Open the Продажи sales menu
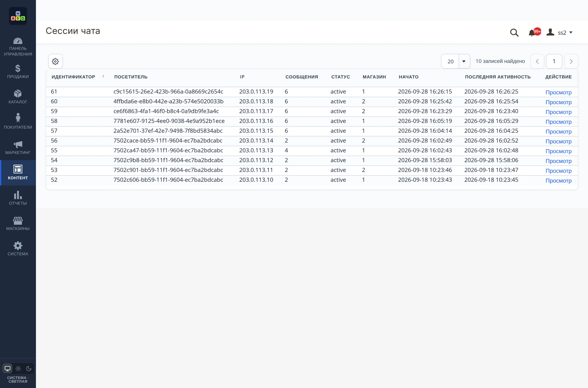Viewport: 588px width, 388px height. [18, 71]
